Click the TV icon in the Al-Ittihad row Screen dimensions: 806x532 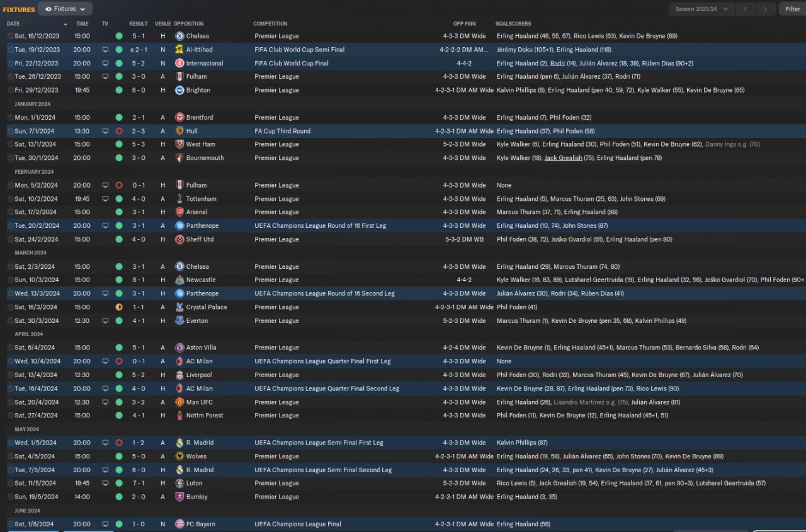(x=105, y=50)
